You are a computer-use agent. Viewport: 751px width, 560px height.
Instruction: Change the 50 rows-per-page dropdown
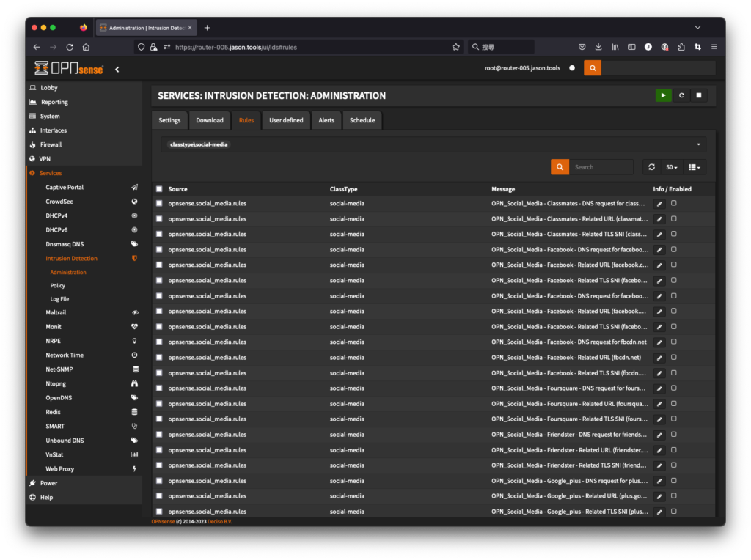click(672, 167)
